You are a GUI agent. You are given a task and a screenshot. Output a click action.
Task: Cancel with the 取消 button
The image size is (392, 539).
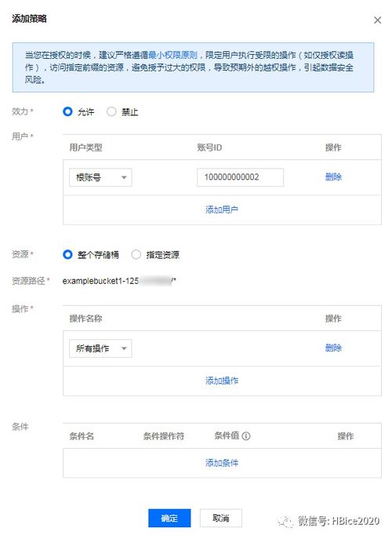pyautogui.click(x=221, y=518)
